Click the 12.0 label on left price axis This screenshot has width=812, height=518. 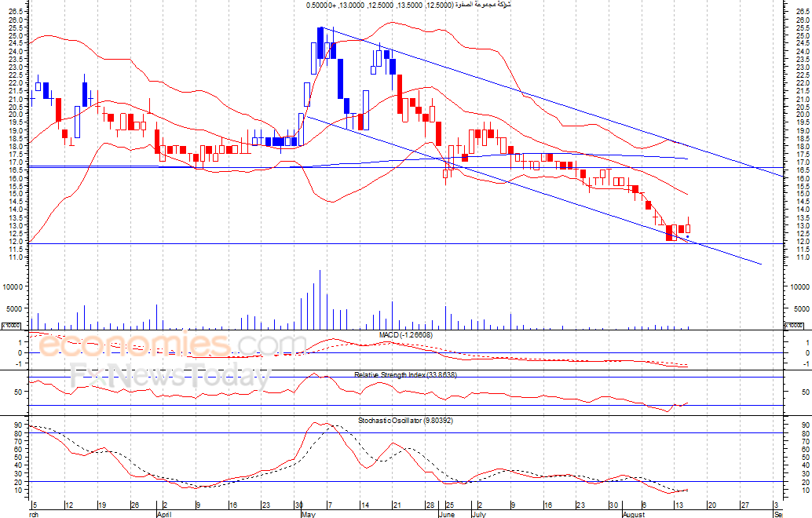point(16,241)
